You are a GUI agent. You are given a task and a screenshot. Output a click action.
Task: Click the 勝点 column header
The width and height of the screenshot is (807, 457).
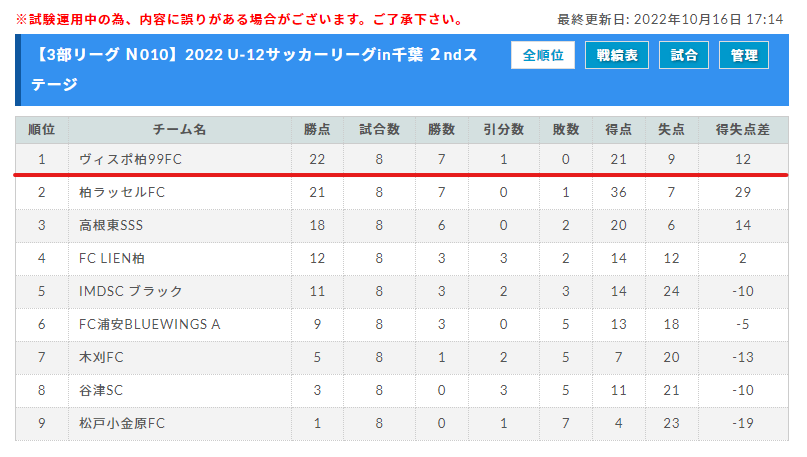pyautogui.click(x=317, y=130)
